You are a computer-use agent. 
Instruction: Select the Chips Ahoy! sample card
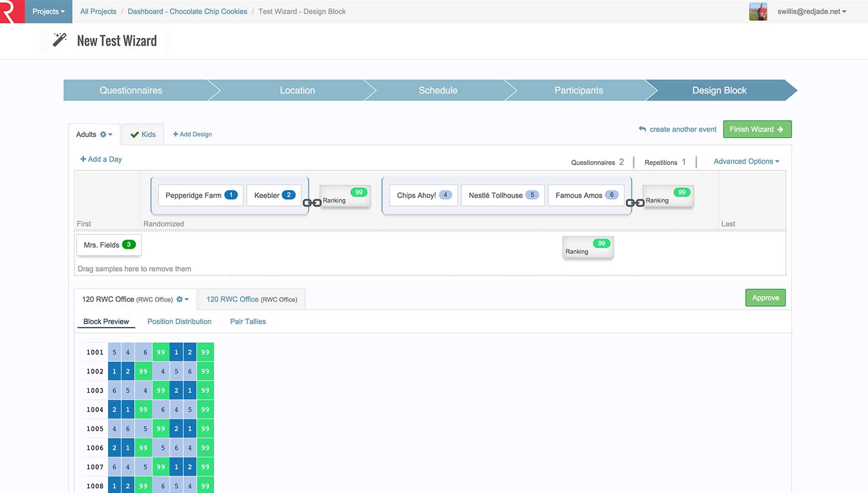click(424, 195)
